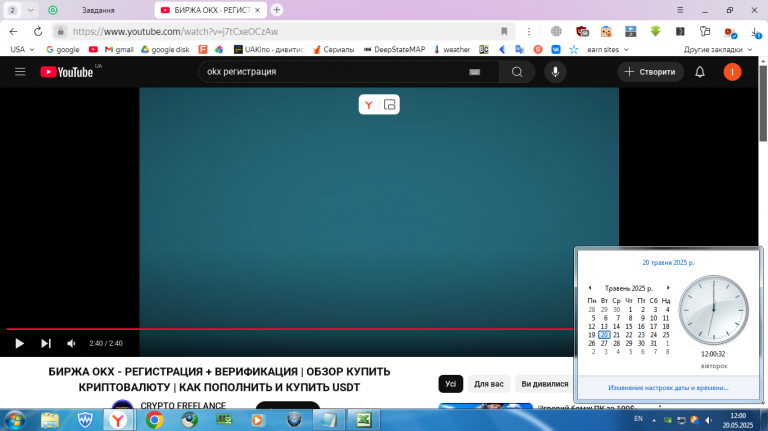768x431 pixels.
Task: Expand the tab list chevron
Action: tap(30, 10)
